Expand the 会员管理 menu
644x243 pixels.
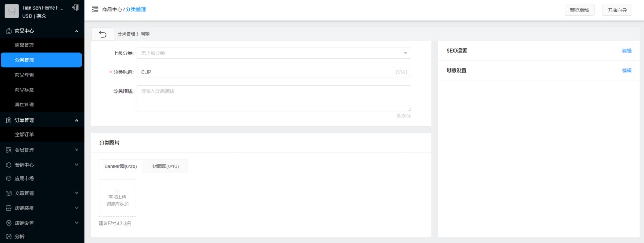[76, 150]
